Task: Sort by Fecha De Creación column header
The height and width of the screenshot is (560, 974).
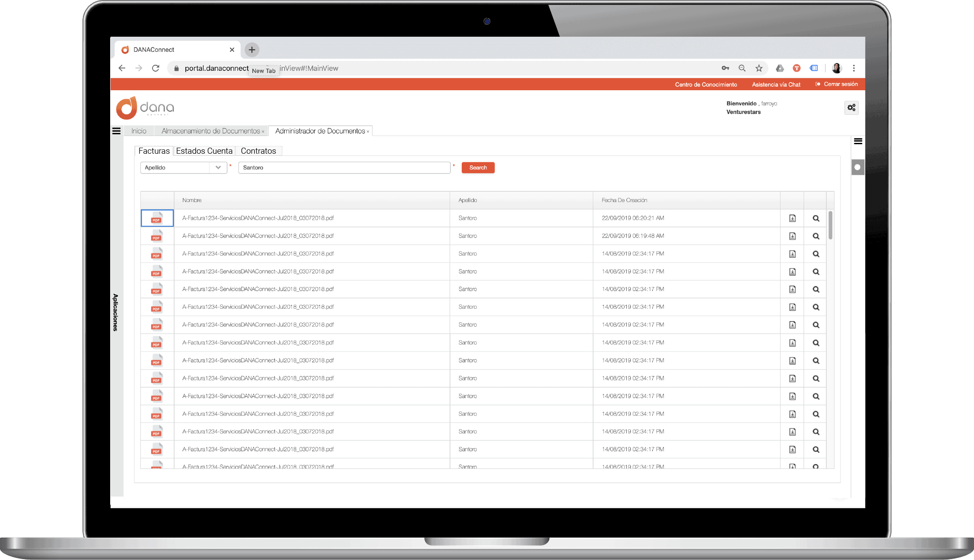Action: pos(687,200)
